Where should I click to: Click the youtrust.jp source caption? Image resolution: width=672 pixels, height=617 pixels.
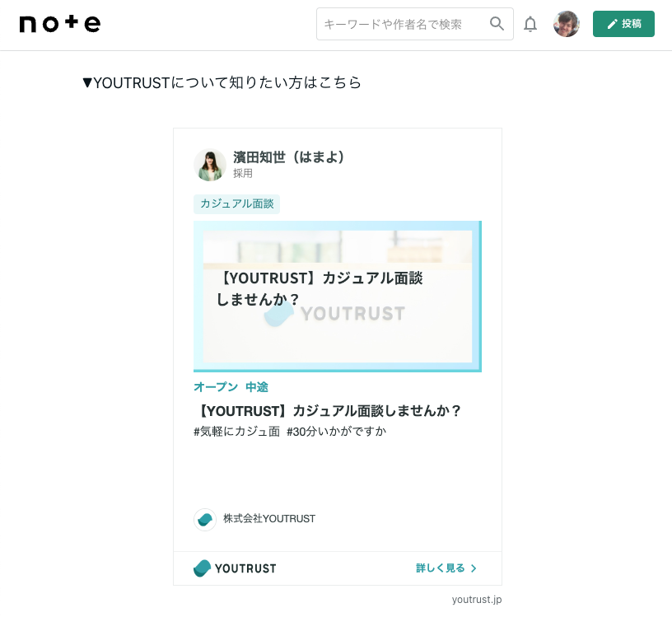(x=477, y=600)
